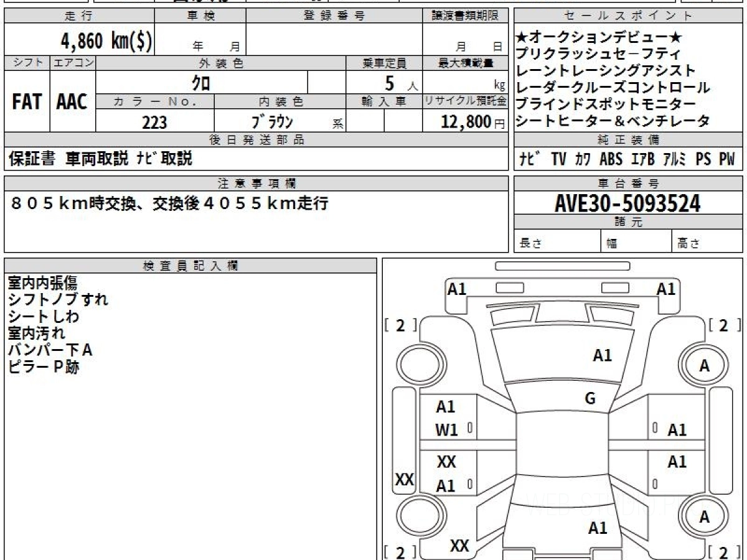Click the TV equipment item

558,159
